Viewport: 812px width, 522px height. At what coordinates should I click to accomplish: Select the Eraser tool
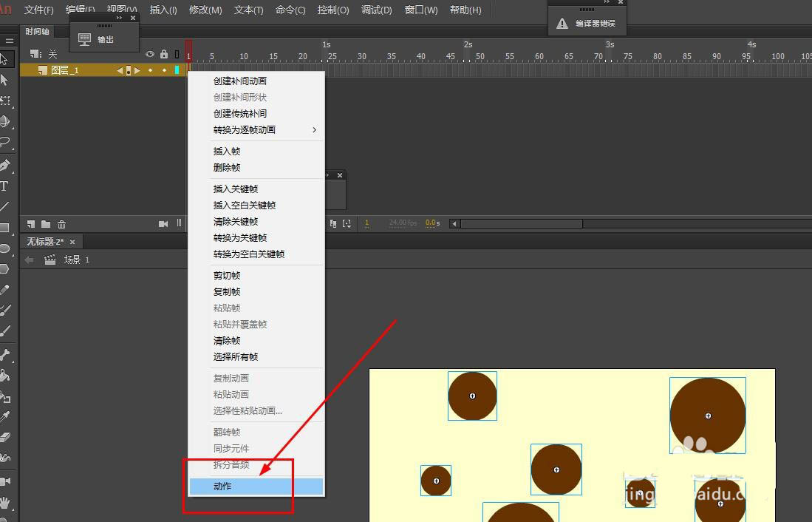(4, 437)
